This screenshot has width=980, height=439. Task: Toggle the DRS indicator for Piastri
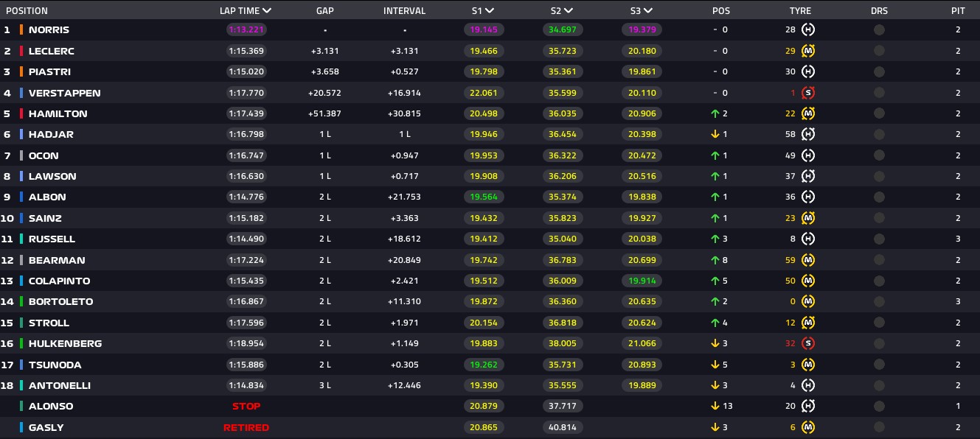[x=879, y=72]
